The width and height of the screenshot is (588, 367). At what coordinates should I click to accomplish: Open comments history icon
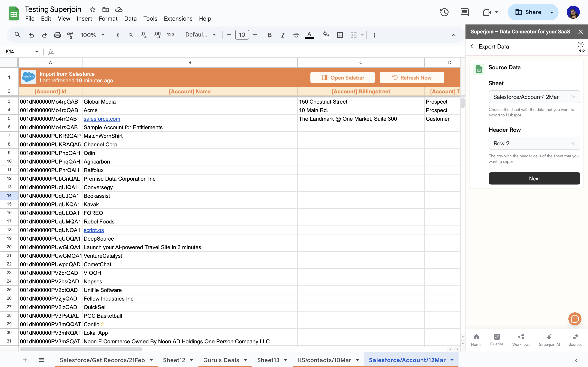[x=464, y=12]
